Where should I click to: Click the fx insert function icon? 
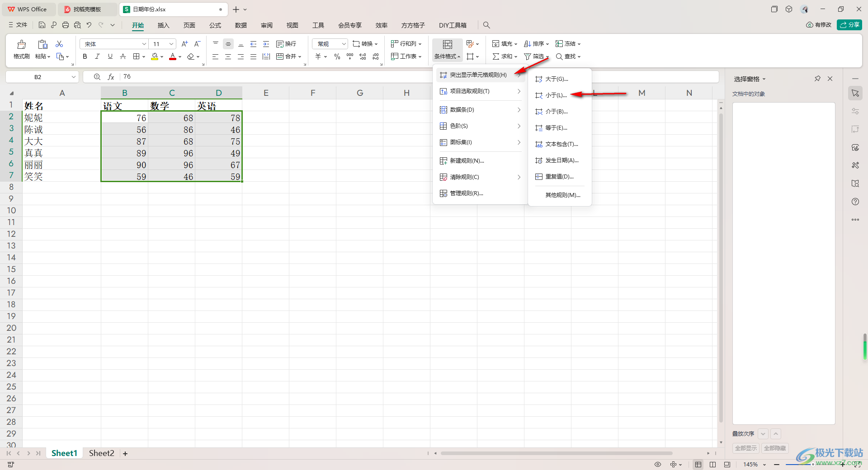click(x=111, y=77)
